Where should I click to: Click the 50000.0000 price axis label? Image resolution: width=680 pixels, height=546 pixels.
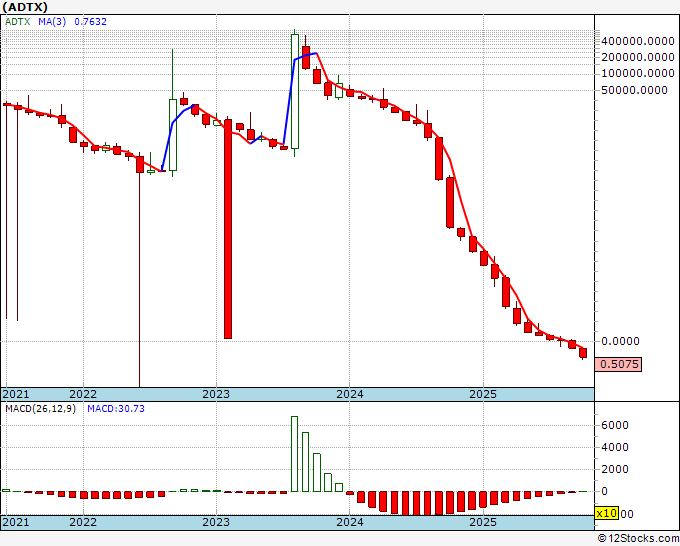coord(634,90)
